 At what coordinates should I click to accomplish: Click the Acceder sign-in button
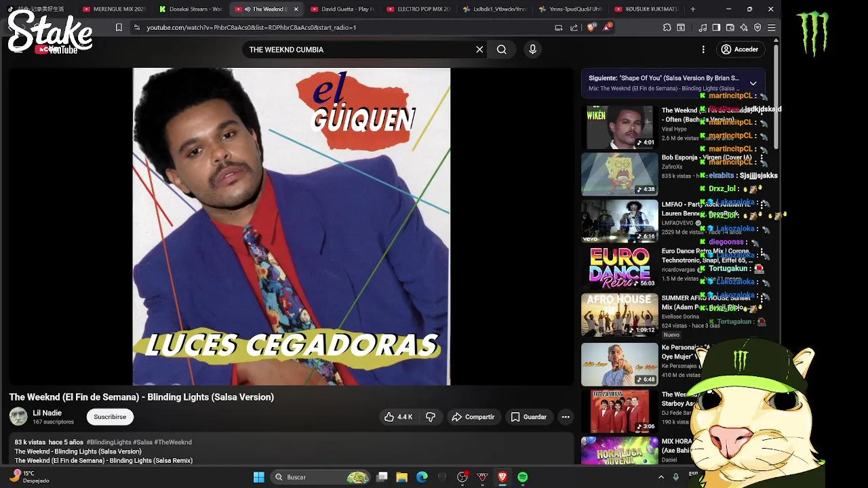(740, 49)
